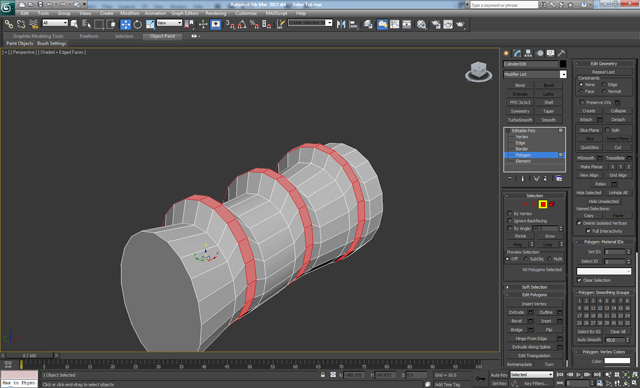This screenshot has width=640, height=388.
Task: Open the Material Editor icon
Action: point(421,24)
